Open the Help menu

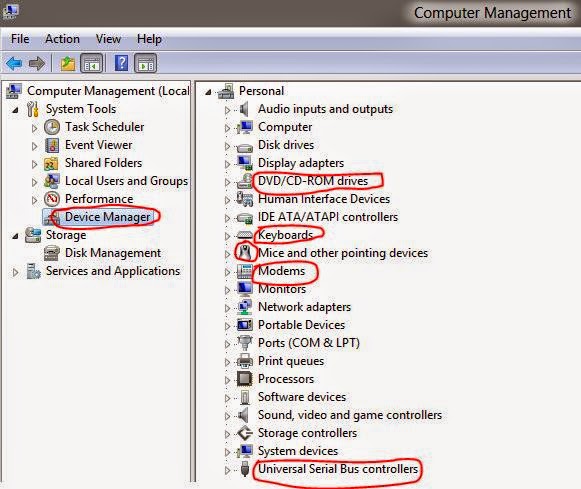click(x=149, y=39)
